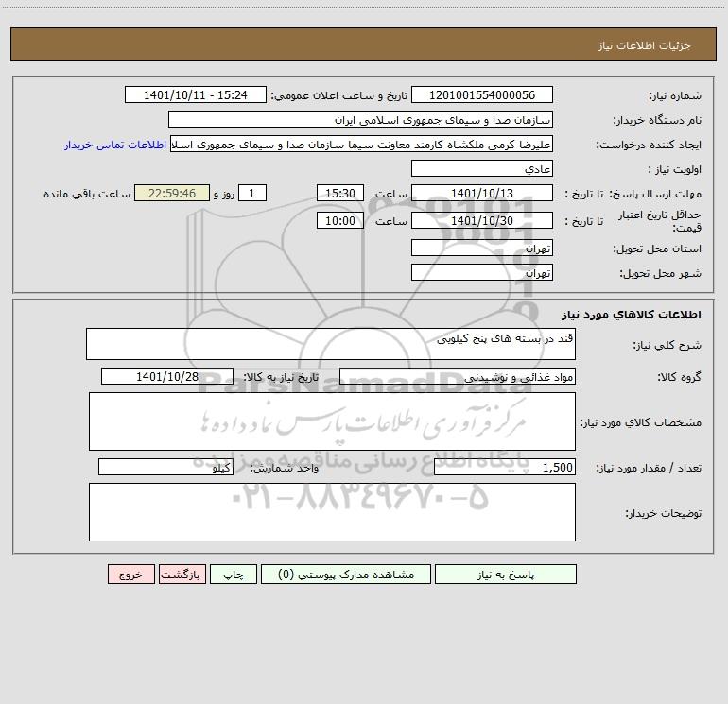Click the شهر محل تحویل label

[x=660, y=274]
